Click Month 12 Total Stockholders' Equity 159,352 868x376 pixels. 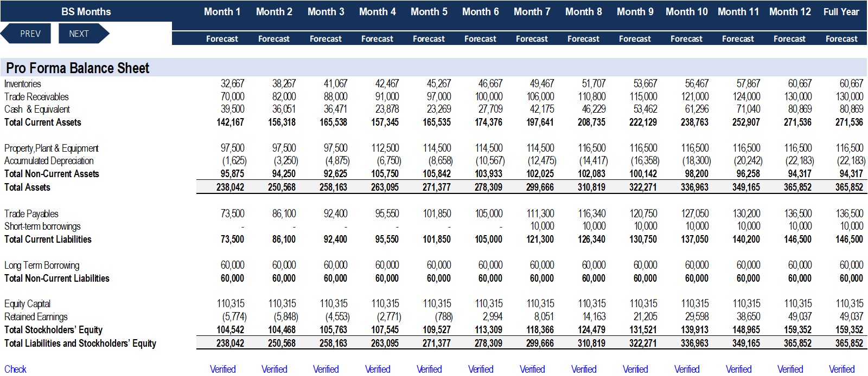tap(797, 329)
